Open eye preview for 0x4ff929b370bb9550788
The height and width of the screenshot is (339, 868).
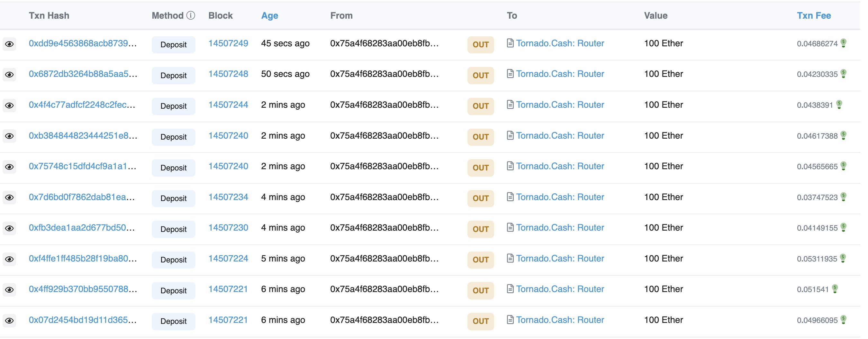[x=9, y=290]
